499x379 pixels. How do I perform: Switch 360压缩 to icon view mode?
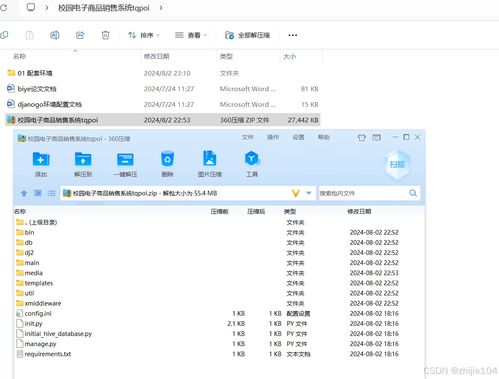pyautogui.click(x=38, y=193)
